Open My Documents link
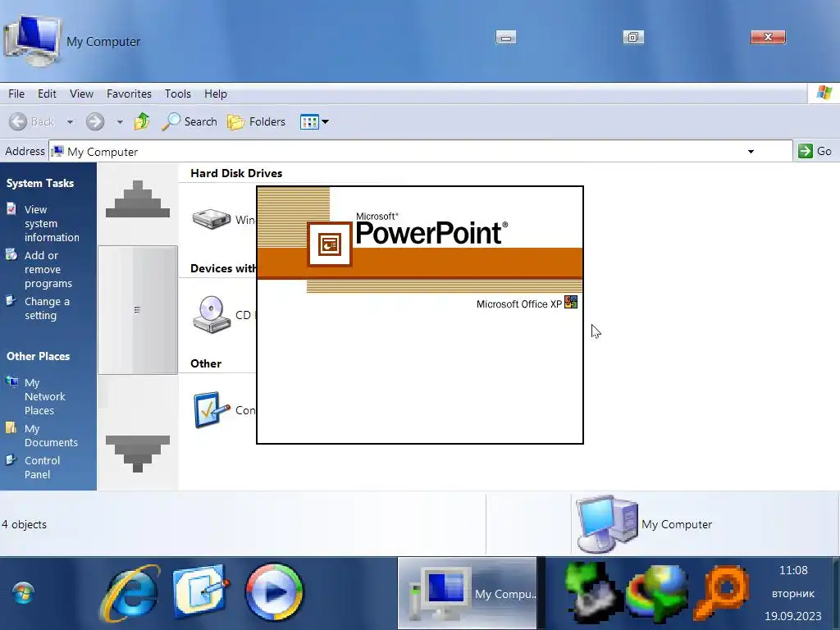 pos(51,436)
